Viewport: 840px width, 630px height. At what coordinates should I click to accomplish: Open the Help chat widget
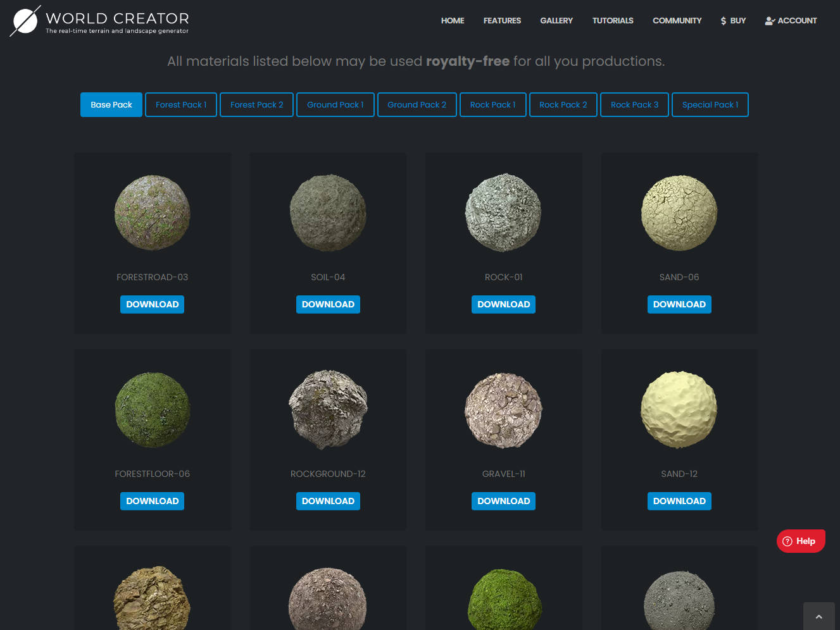tap(801, 541)
